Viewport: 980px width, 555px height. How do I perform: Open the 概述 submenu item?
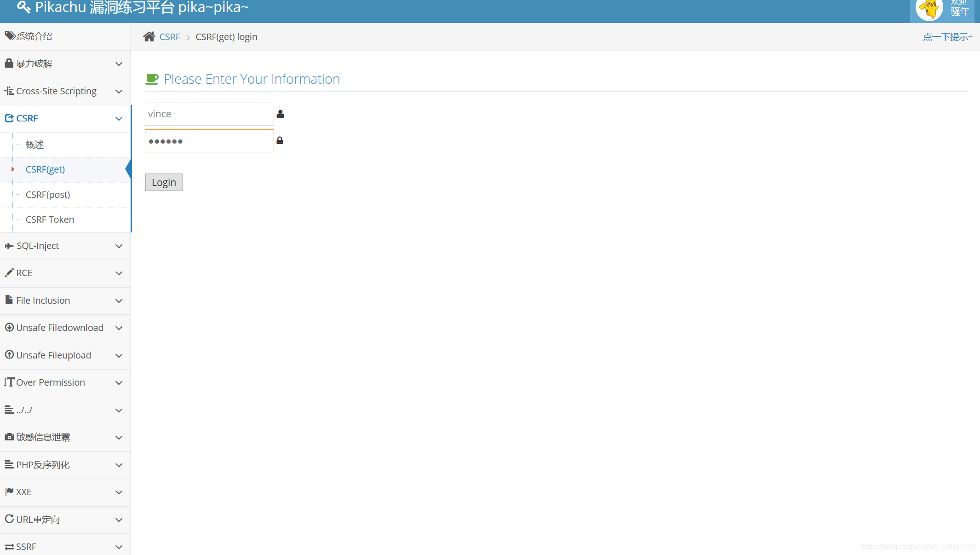pyautogui.click(x=65, y=145)
